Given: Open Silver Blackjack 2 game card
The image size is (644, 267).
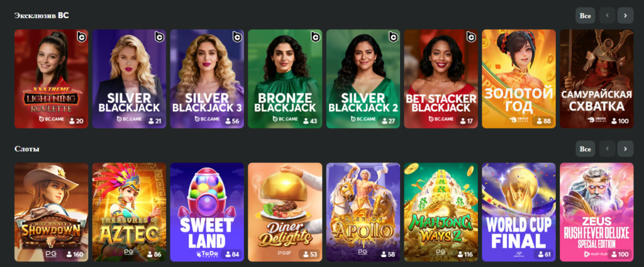Looking at the screenshot, I should [x=363, y=79].
